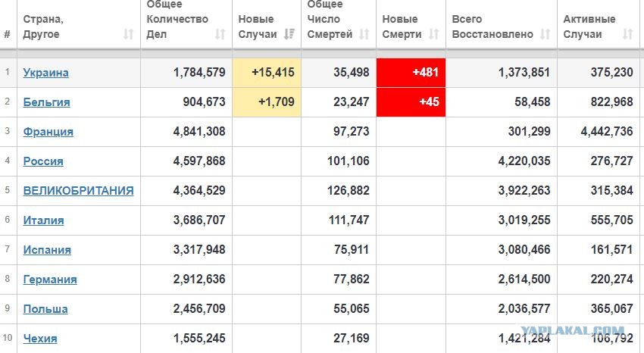644x353 pixels.
Task: Toggle the Новые Случаи descending sort icon
Action: point(289,34)
